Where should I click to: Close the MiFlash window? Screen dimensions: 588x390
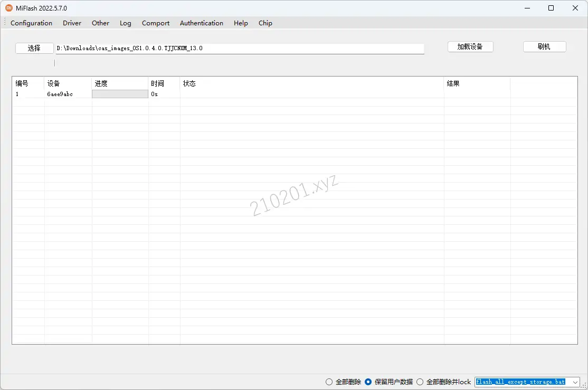pyautogui.click(x=575, y=8)
